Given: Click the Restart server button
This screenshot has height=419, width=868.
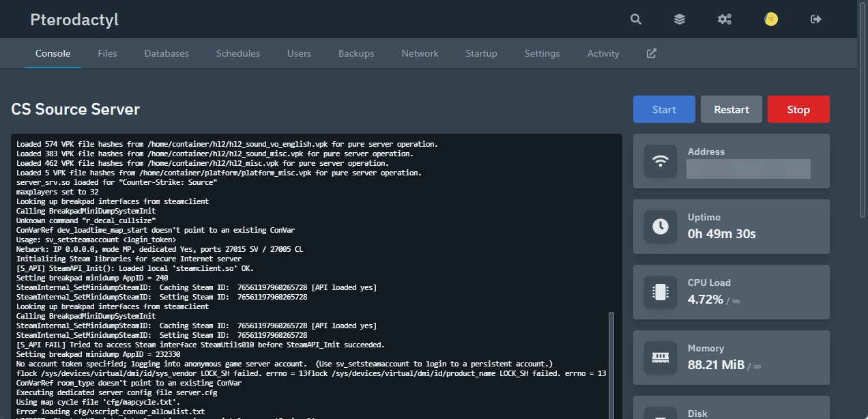Looking at the screenshot, I should 732,109.
